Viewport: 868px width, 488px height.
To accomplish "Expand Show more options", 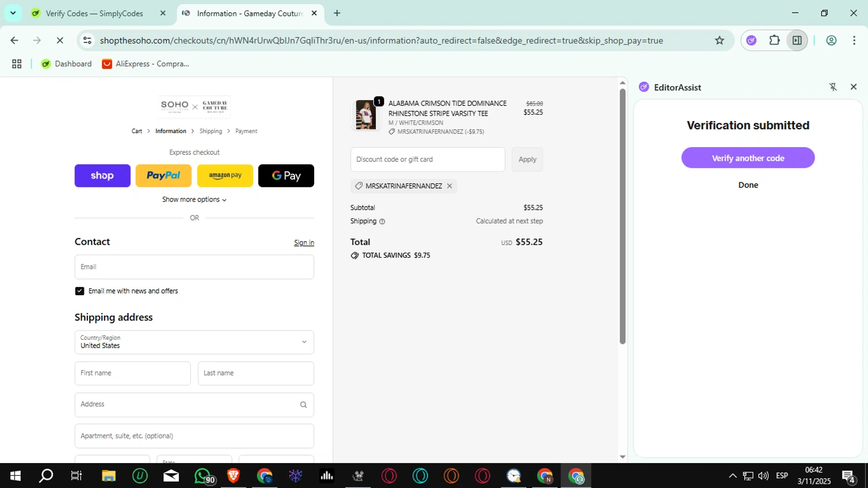I will [194, 200].
